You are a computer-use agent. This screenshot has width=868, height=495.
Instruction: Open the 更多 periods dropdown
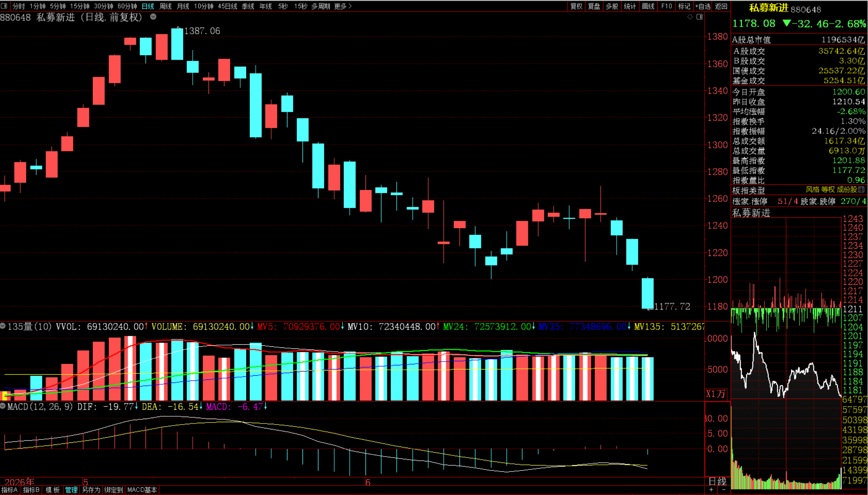(x=343, y=6)
